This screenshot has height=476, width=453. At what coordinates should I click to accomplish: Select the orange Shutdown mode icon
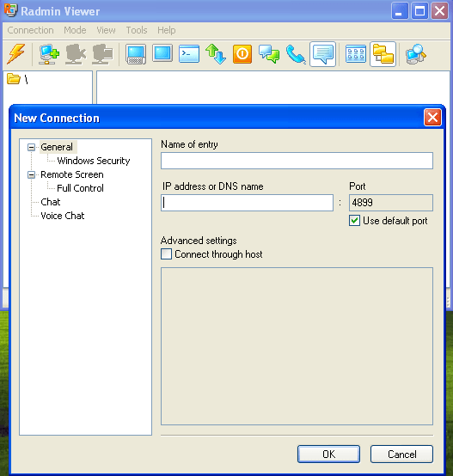click(x=242, y=54)
